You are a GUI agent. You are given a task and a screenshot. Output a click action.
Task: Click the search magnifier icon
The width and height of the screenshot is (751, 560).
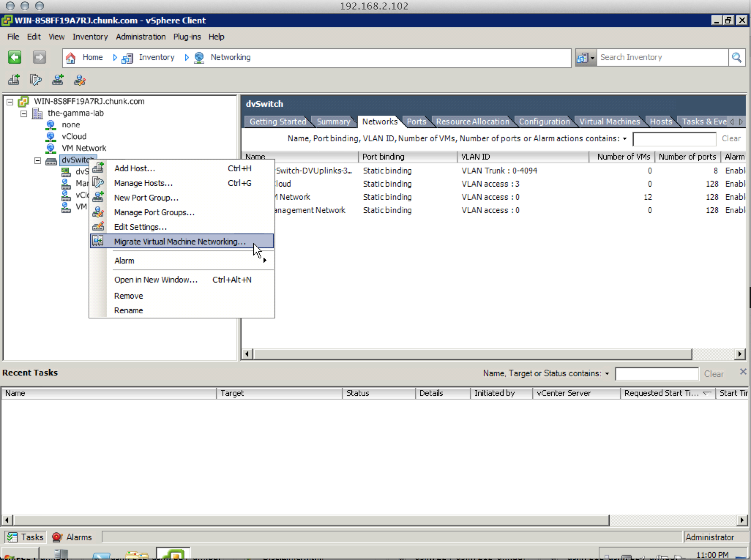736,57
